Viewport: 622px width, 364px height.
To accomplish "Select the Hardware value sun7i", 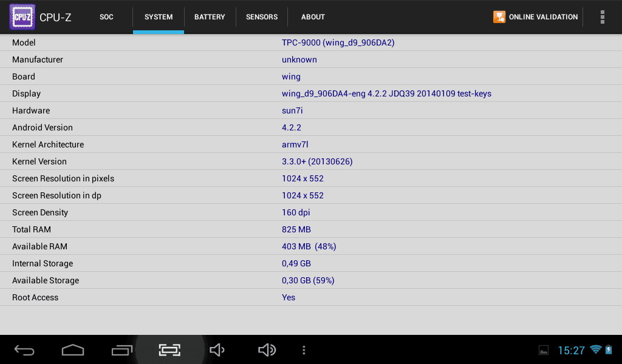I will click(292, 111).
